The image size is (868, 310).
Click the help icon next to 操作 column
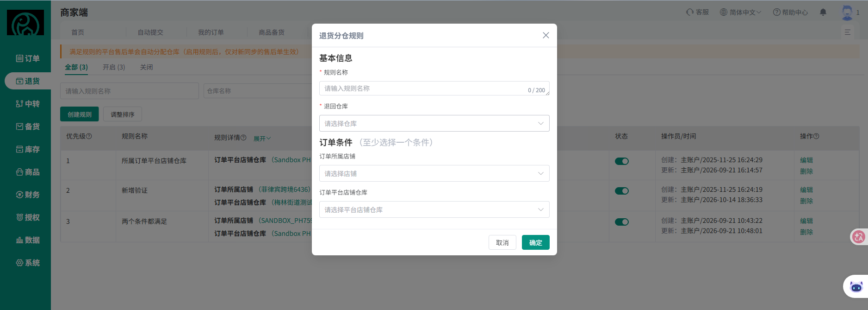816,136
